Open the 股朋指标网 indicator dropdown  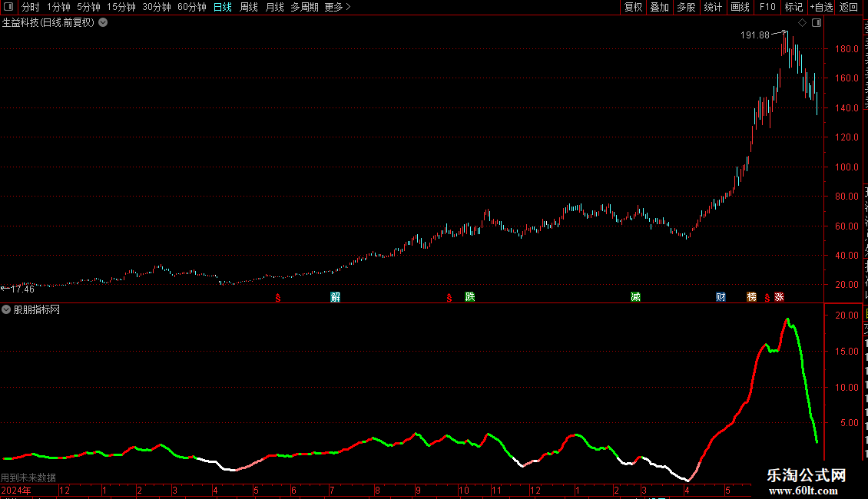point(6,310)
